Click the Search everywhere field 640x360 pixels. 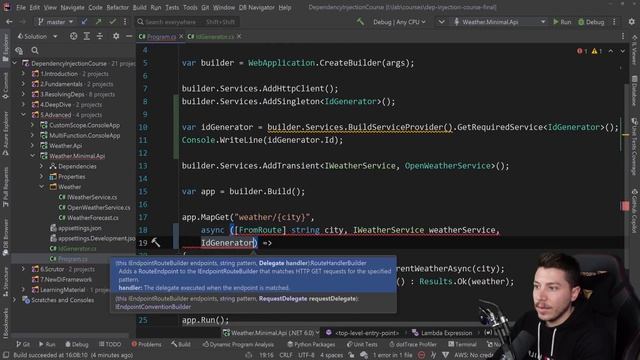[188, 22]
